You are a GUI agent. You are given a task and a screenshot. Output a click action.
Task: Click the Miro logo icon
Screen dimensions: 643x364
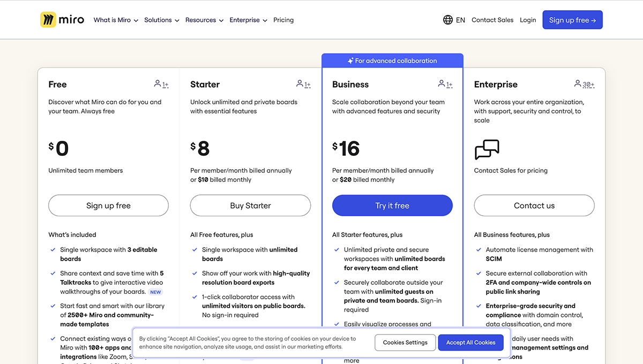click(48, 20)
